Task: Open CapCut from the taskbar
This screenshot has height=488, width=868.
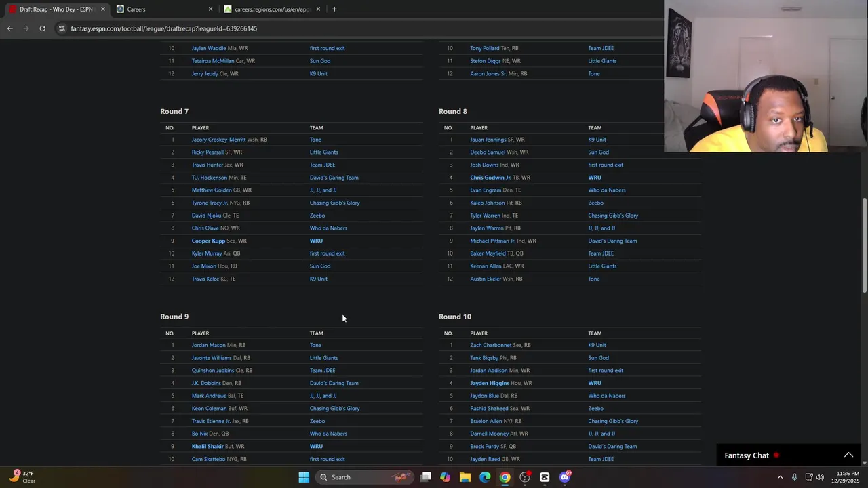Action: (545, 477)
